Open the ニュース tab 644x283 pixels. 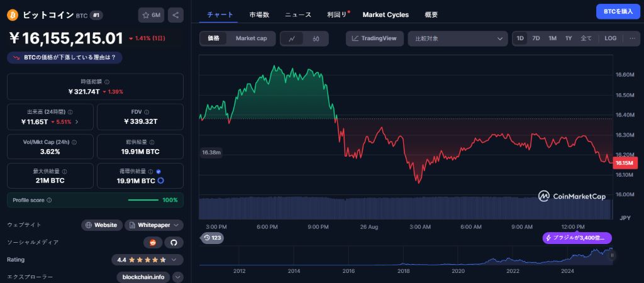pos(298,14)
